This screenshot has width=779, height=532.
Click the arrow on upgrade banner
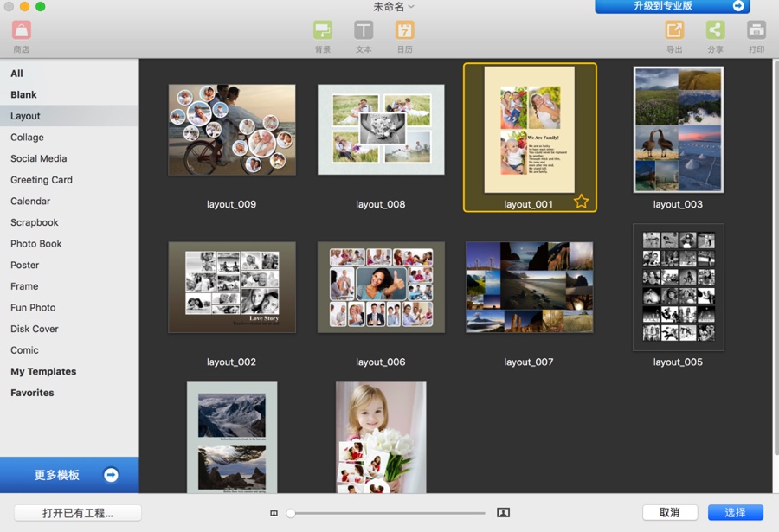[737, 6]
